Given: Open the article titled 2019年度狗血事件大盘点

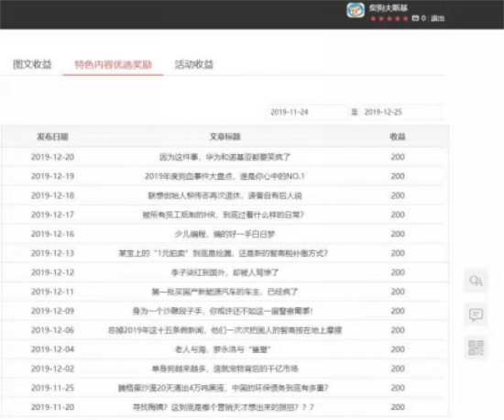Looking at the screenshot, I should [x=225, y=176].
